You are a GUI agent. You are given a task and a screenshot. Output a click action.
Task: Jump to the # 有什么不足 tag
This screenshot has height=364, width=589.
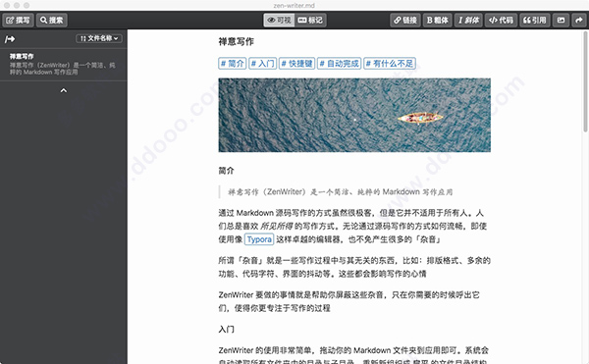(390, 64)
